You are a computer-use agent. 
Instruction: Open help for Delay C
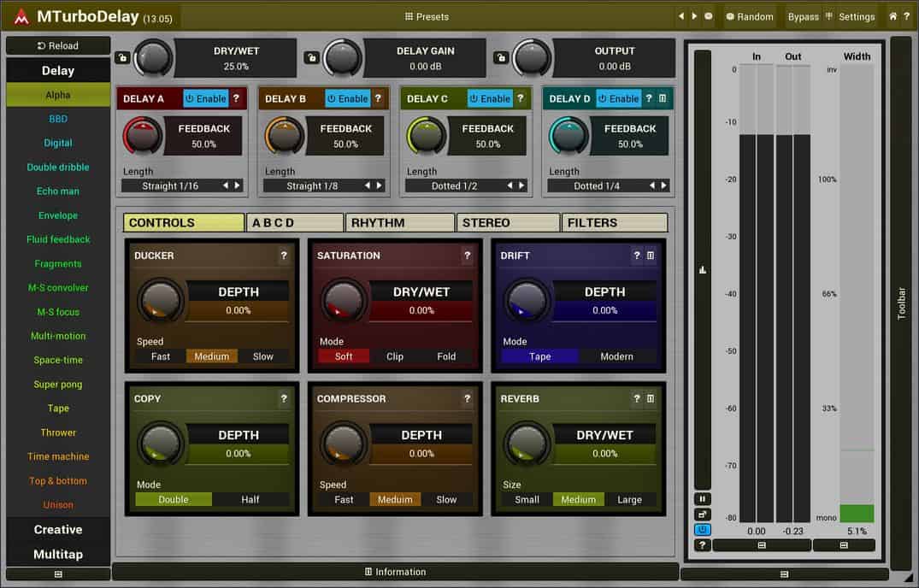pyautogui.click(x=520, y=98)
